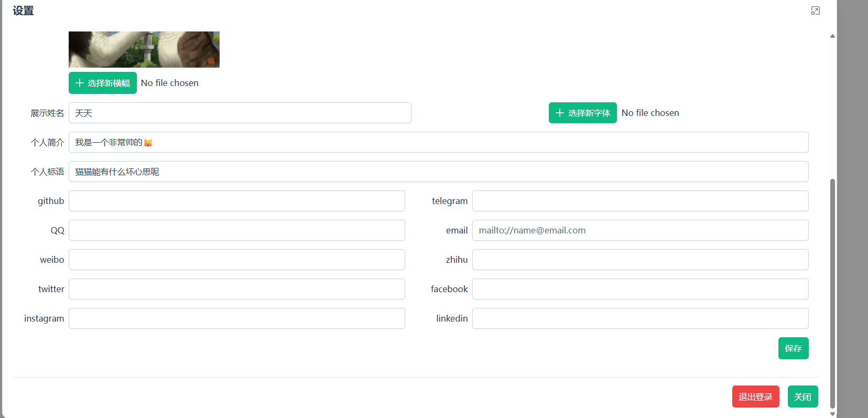Click the 关闭 button
Viewport: 868px width, 418px height.
803,396
